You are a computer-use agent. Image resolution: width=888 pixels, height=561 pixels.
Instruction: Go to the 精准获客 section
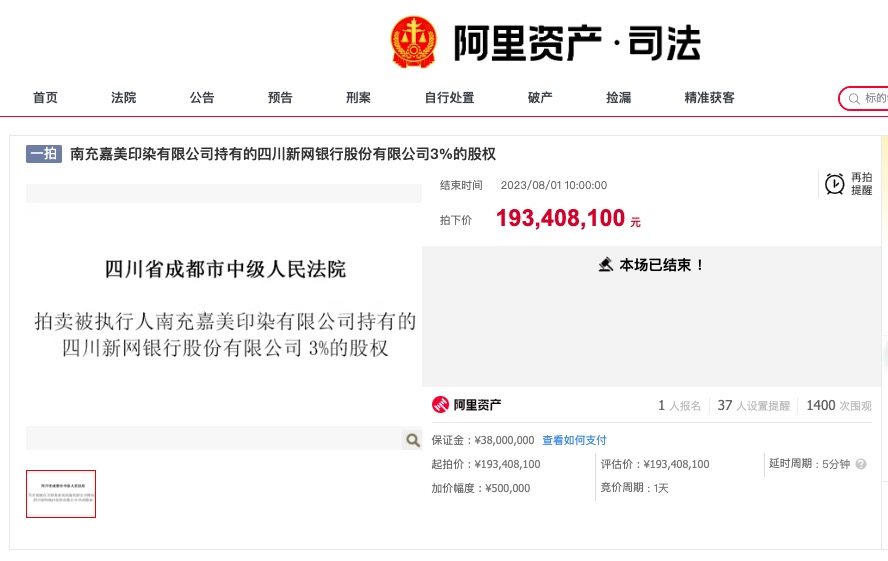(710, 97)
